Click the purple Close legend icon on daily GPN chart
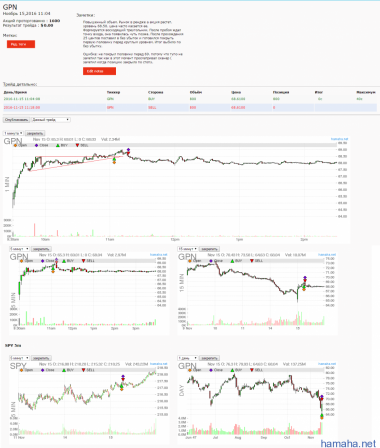This screenshot has height=448, width=380. pyautogui.click(x=211, y=370)
